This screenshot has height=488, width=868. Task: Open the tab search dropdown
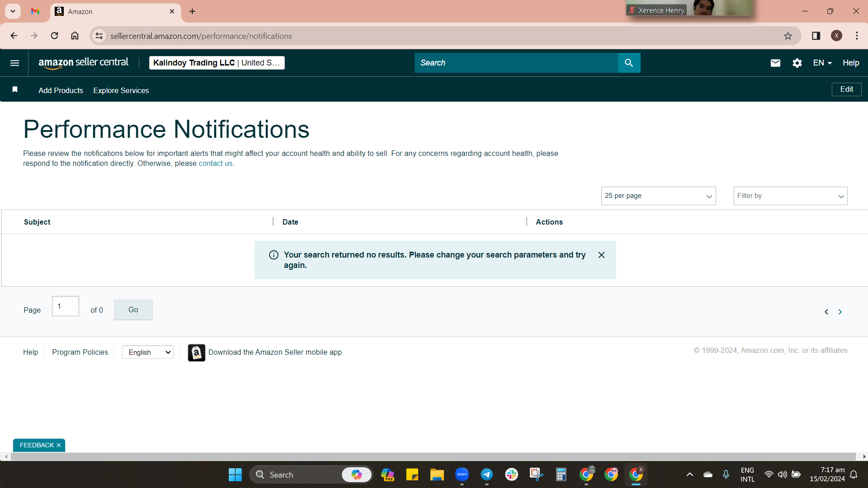coord(13,11)
